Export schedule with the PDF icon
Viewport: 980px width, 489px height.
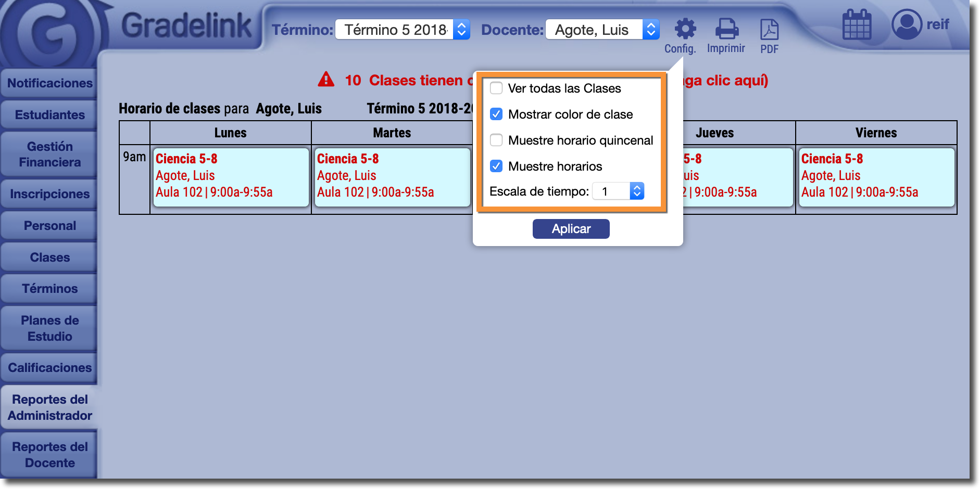pos(769,30)
